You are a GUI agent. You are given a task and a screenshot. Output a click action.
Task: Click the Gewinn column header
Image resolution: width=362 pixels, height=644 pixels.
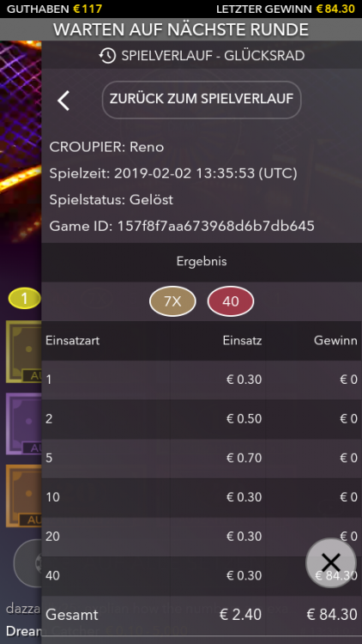[x=335, y=341]
